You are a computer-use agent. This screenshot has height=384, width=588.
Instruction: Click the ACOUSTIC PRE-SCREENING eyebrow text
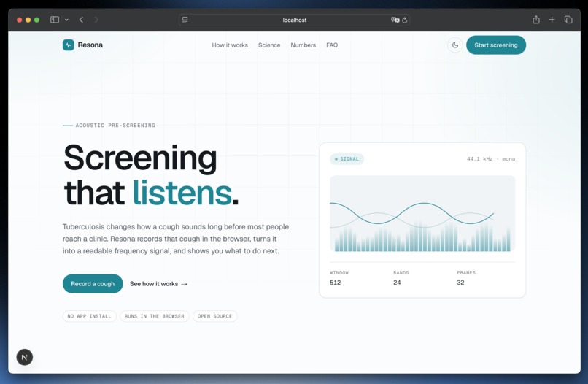(x=115, y=126)
